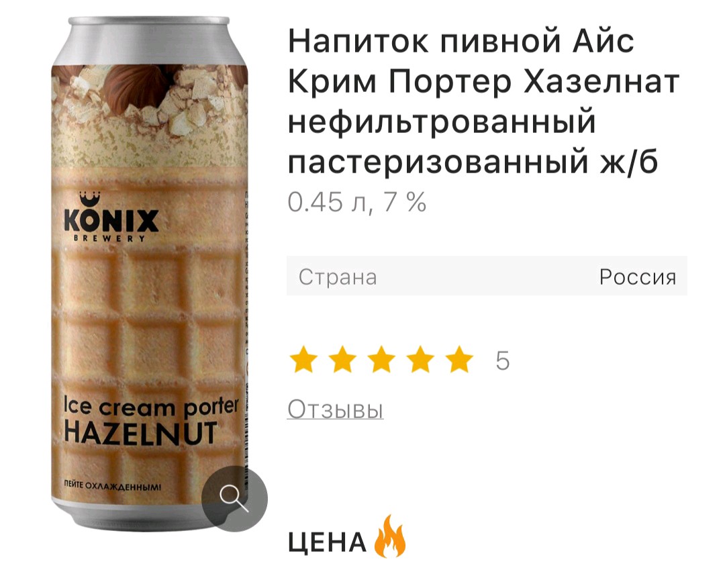Click the Страна label in country row
Image resolution: width=725 pixels, height=588 pixels.
pos(338,277)
